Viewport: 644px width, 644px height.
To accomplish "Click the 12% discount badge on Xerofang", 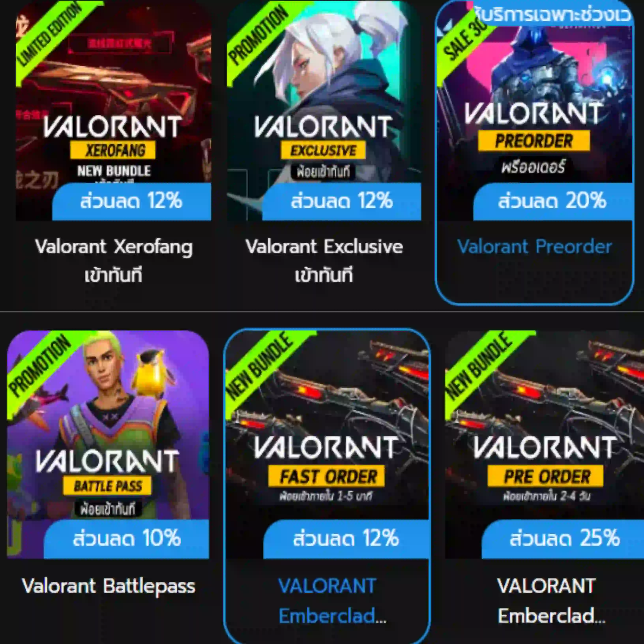I will click(x=132, y=201).
